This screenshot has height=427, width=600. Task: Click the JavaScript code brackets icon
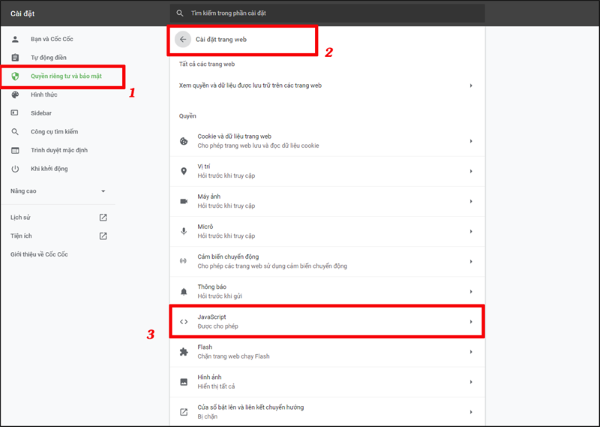click(x=183, y=321)
